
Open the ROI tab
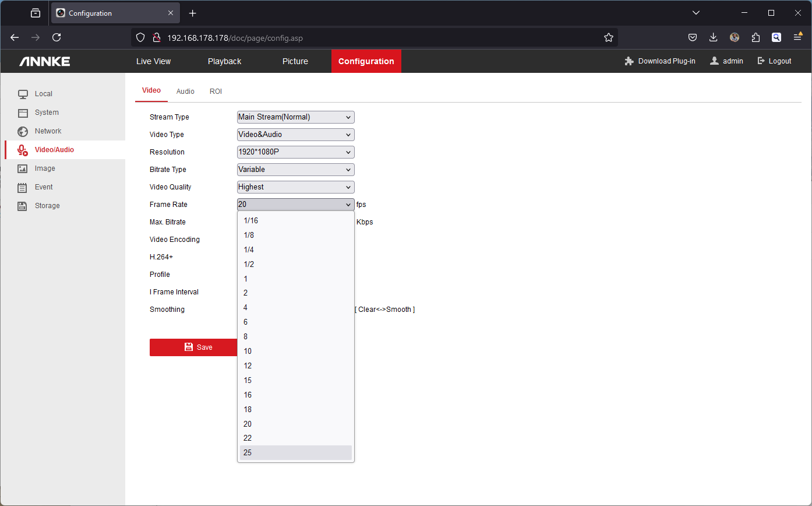point(216,92)
